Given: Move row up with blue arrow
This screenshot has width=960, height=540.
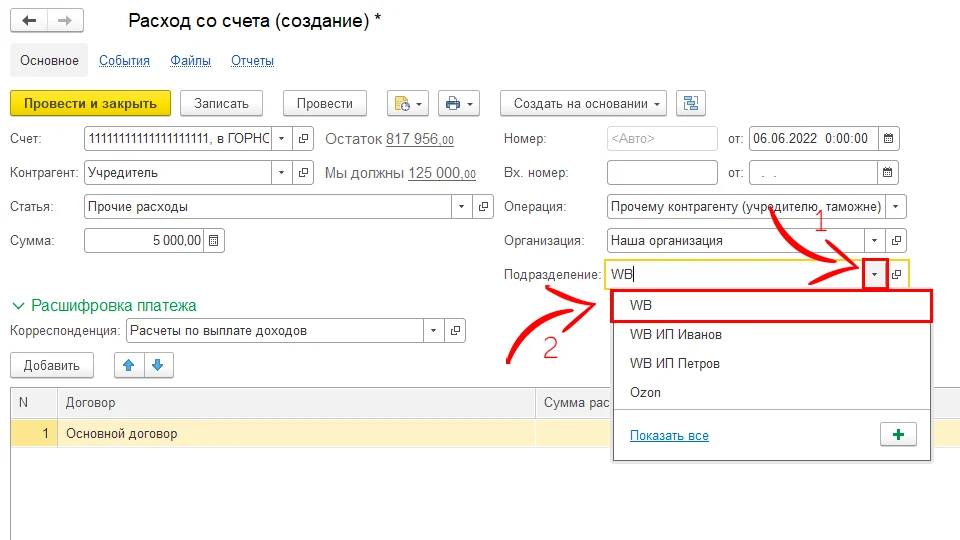Looking at the screenshot, I should pyautogui.click(x=128, y=366).
